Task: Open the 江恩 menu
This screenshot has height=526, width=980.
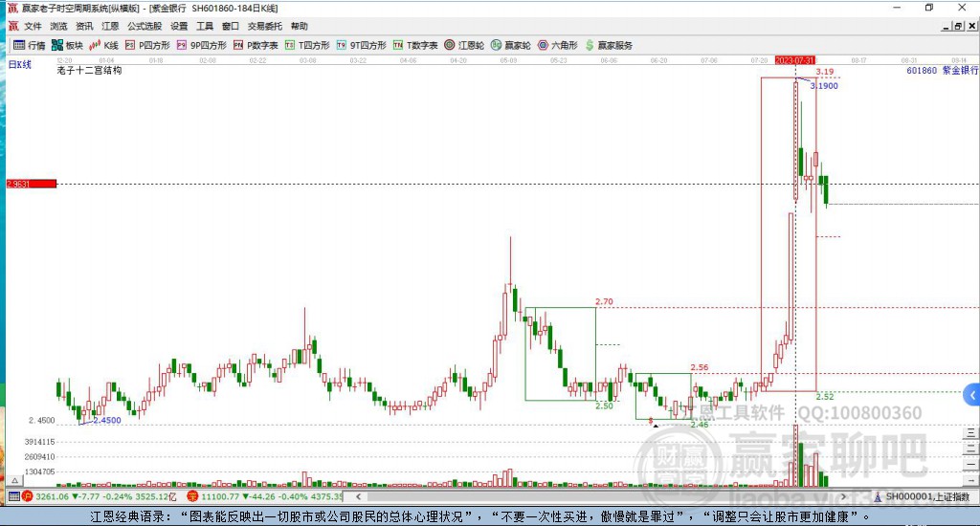Action: [x=110, y=26]
